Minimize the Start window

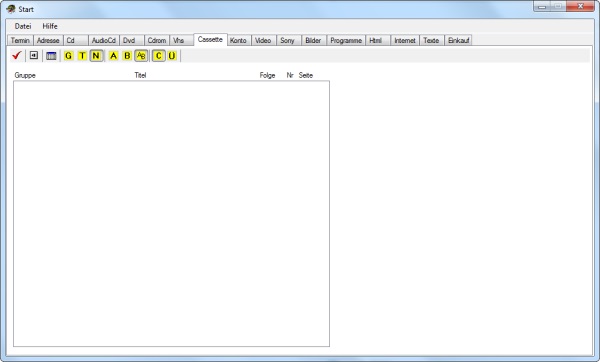(542, 7)
